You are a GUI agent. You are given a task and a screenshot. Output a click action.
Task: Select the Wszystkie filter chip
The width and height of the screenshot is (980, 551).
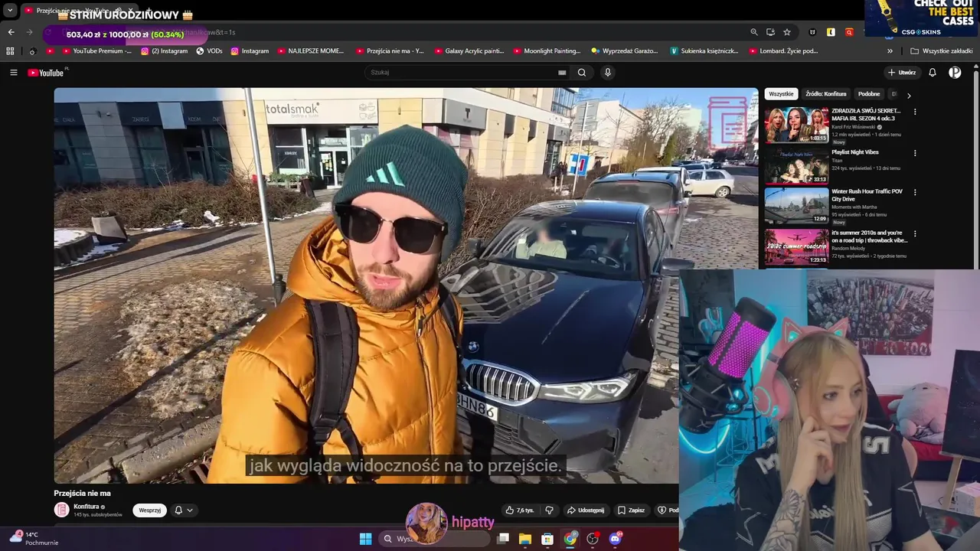pos(781,94)
